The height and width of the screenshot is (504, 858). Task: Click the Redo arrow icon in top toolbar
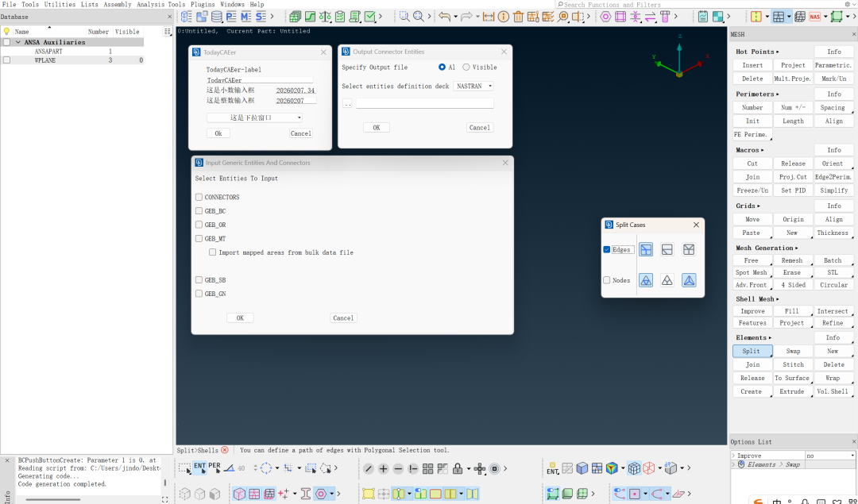(466, 17)
